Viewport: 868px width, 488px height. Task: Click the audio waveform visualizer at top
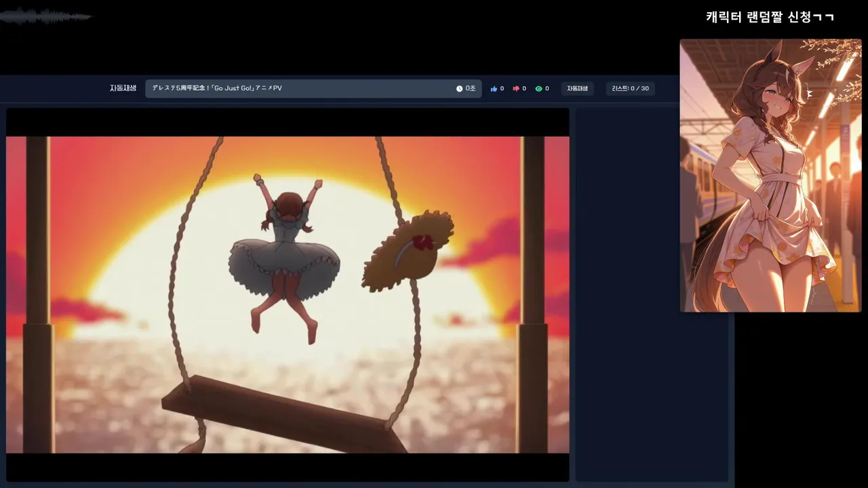point(46,16)
